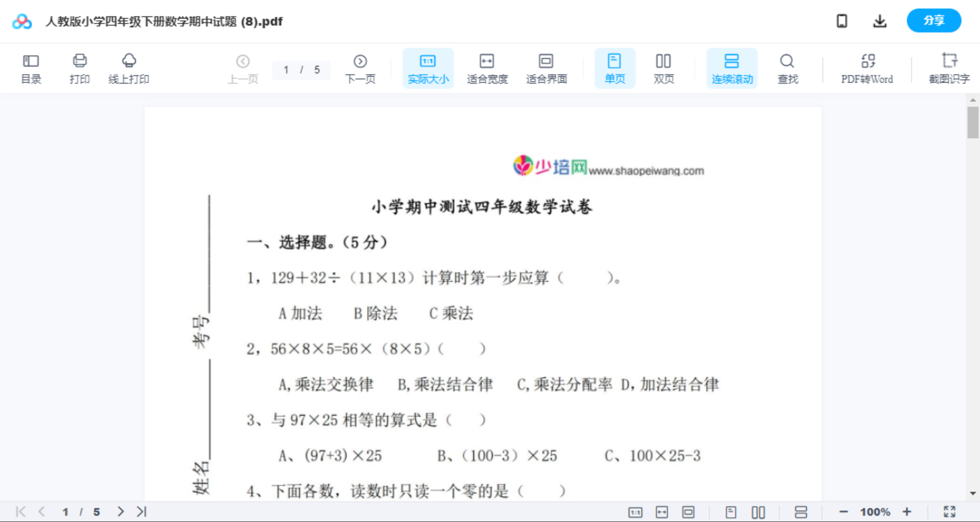Toggle 连续滚动 continuous scrolling mode
The width and height of the screenshot is (980, 522).
(x=732, y=68)
